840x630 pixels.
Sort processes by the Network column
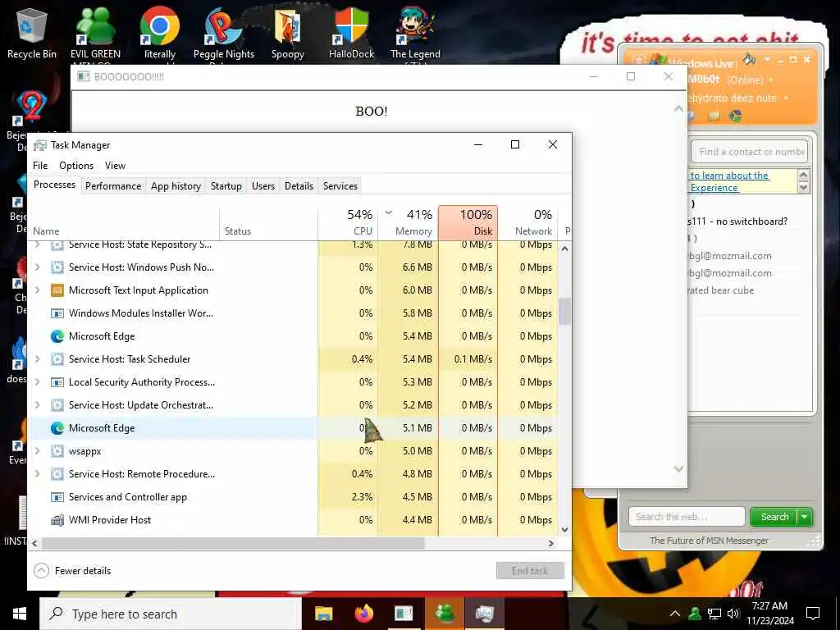coord(527,222)
